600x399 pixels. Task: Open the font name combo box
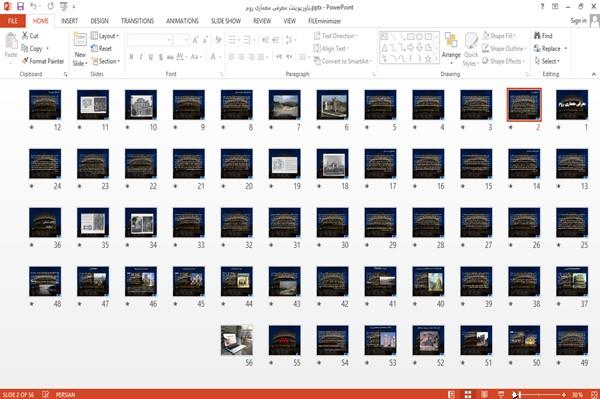[x=149, y=40]
